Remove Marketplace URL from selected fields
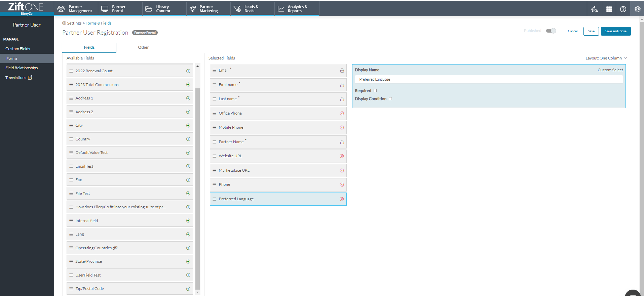 342,170
